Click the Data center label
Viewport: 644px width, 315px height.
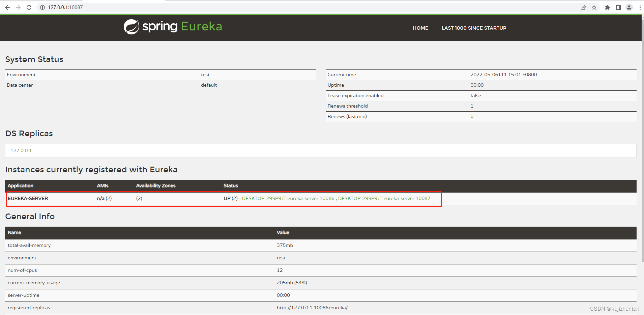20,85
